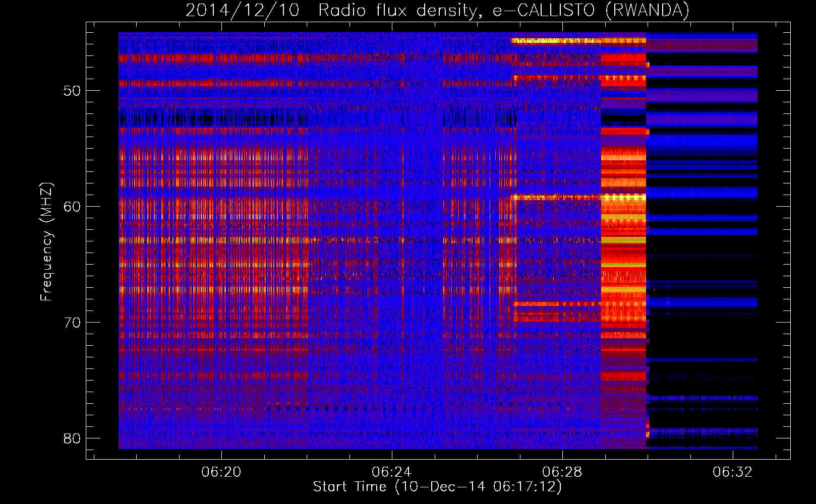Click the '60' frequency tick label

click(72, 207)
